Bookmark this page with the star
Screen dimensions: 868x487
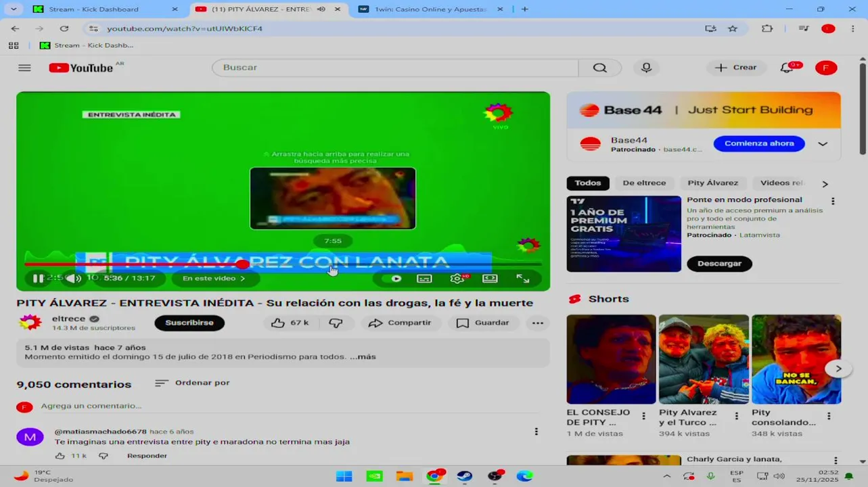click(733, 28)
